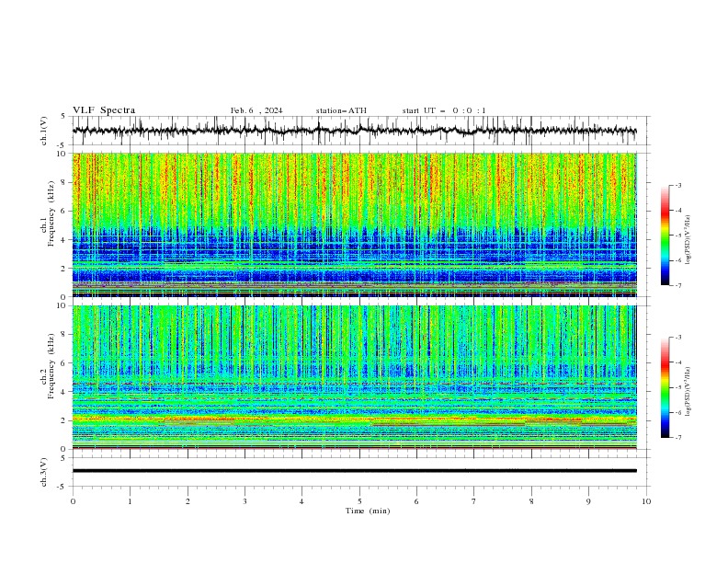Viewport: 728px width, 563px height.
Task: Click the 'VLF Spectra' title text
Action: point(104,110)
